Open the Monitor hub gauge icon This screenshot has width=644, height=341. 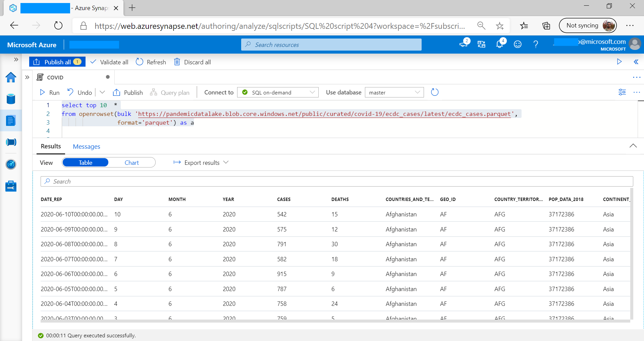click(11, 164)
